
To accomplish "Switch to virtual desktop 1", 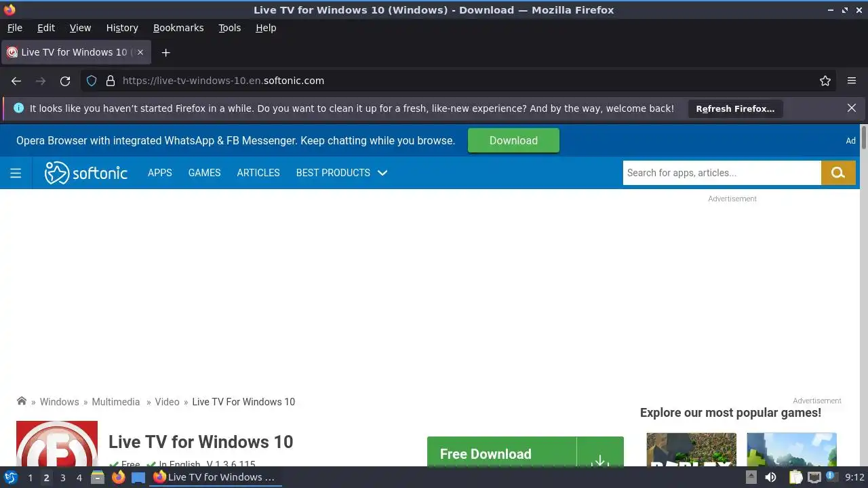I will [x=31, y=477].
